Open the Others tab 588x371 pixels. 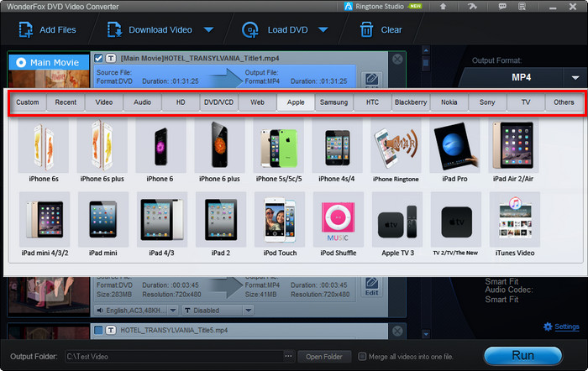tap(564, 102)
